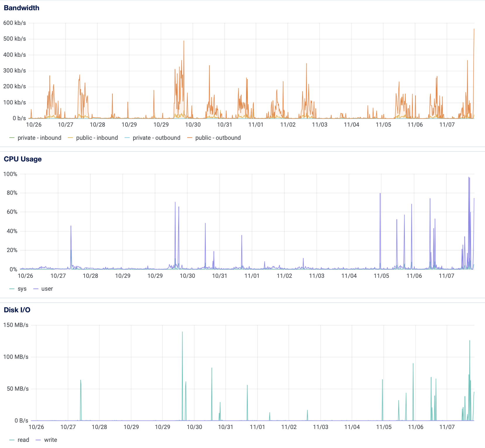The height and width of the screenshot is (448, 485).
Task: Click the yellow marker beside public - inbound
Action: (x=70, y=137)
